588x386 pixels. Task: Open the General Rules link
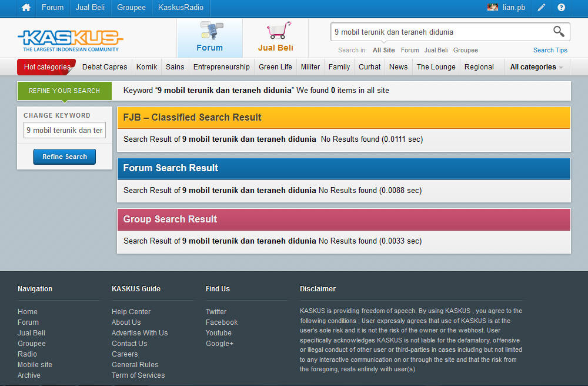pyautogui.click(x=135, y=365)
